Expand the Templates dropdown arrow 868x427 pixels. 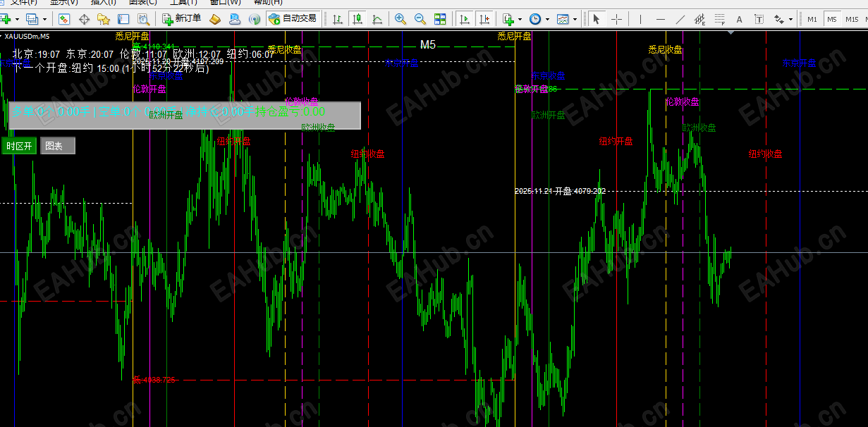tap(575, 19)
